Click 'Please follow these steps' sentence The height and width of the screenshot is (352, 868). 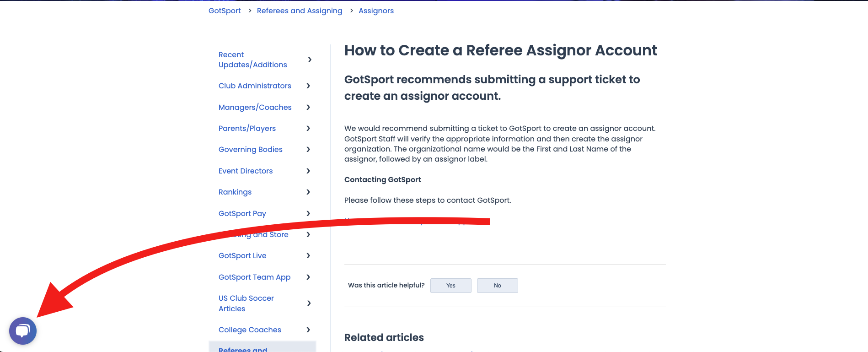(x=428, y=200)
